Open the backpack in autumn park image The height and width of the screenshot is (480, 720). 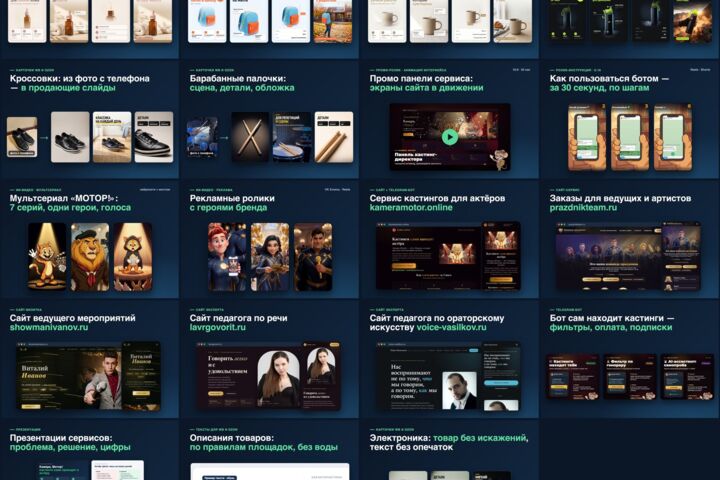[x=332, y=21]
